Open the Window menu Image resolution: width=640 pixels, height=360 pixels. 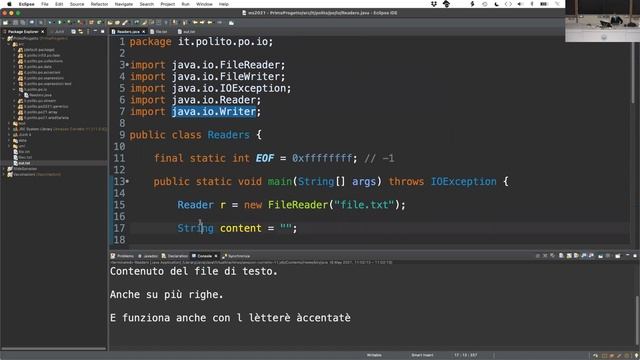pos(204,4)
